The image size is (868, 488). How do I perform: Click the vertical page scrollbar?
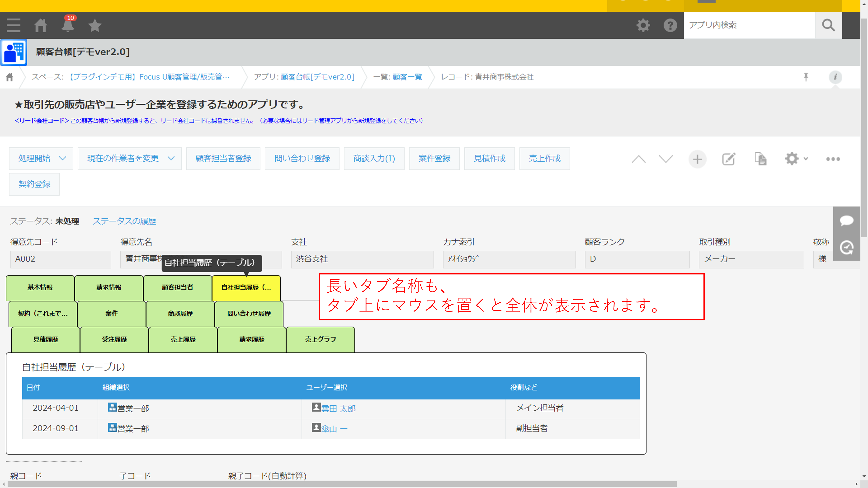864,128
